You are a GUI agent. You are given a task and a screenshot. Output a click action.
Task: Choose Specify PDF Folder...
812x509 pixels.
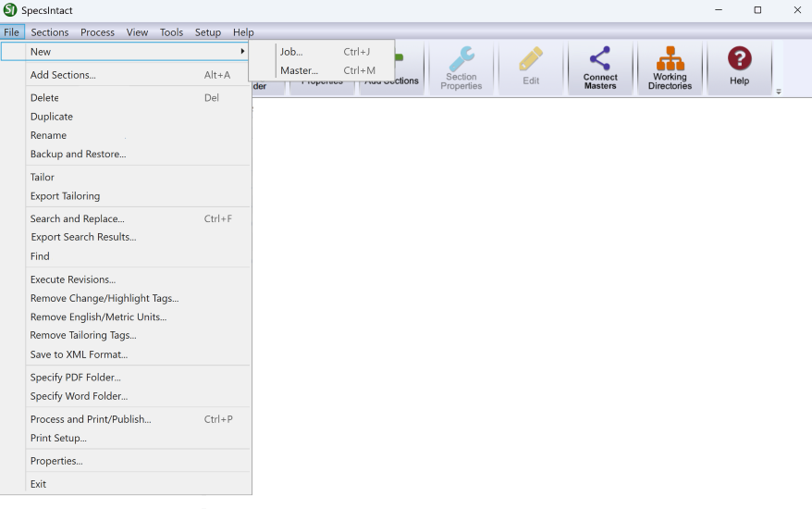pyautogui.click(x=126, y=378)
